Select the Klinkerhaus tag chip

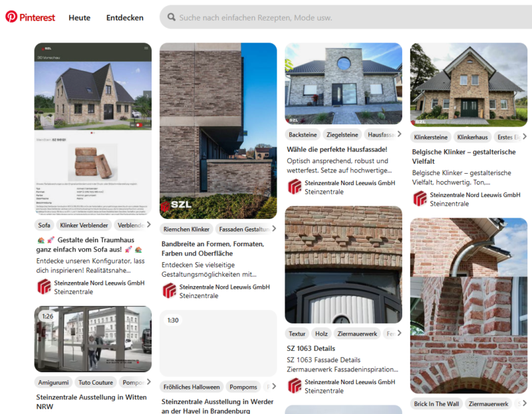472,137
